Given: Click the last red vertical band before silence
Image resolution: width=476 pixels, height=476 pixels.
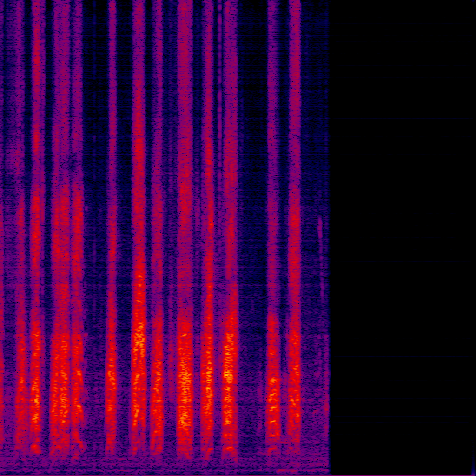Looking at the screenshot, I should click(x=294, y=232).
